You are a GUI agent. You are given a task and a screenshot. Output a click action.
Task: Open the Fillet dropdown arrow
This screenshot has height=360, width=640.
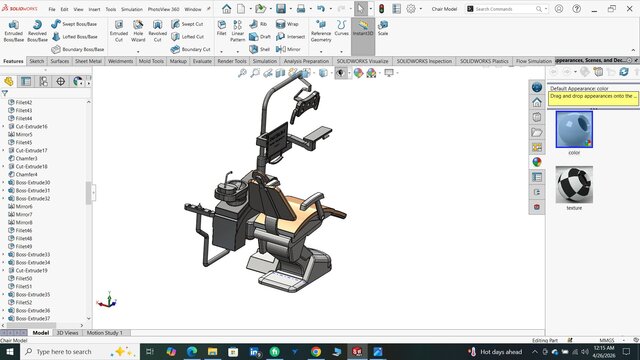point(222,52)
